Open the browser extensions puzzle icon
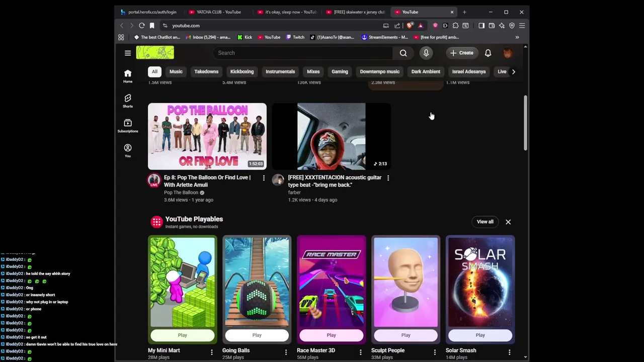Viewport: 644px width, 362px height. pos(455,26)
